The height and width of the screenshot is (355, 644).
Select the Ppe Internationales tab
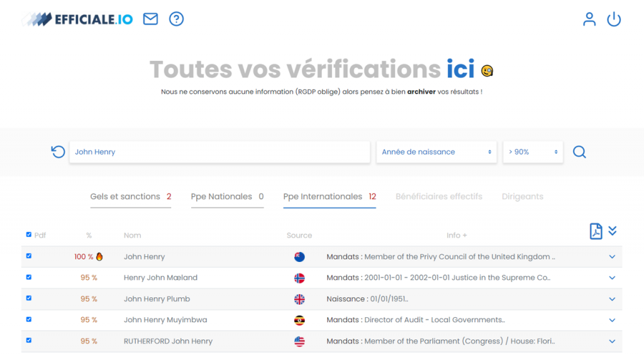point(330,197)
